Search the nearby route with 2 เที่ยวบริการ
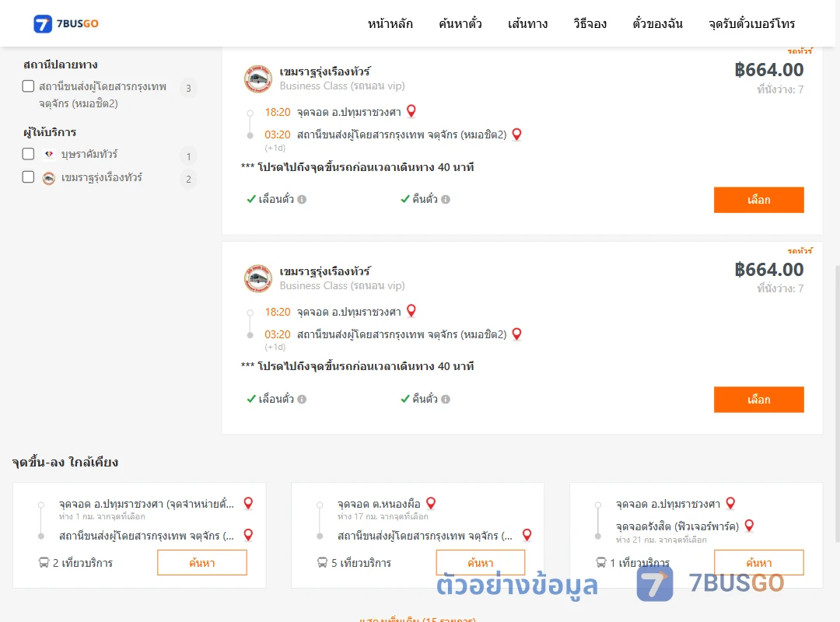Viewport: 840px width, 622px height. point(202,563)
